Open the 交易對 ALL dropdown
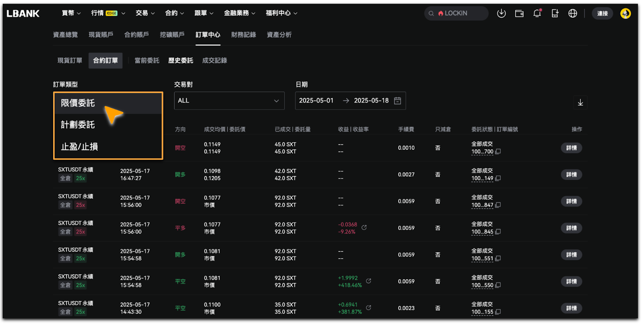The height and width of the screenshot is (325, 644). 229,101
